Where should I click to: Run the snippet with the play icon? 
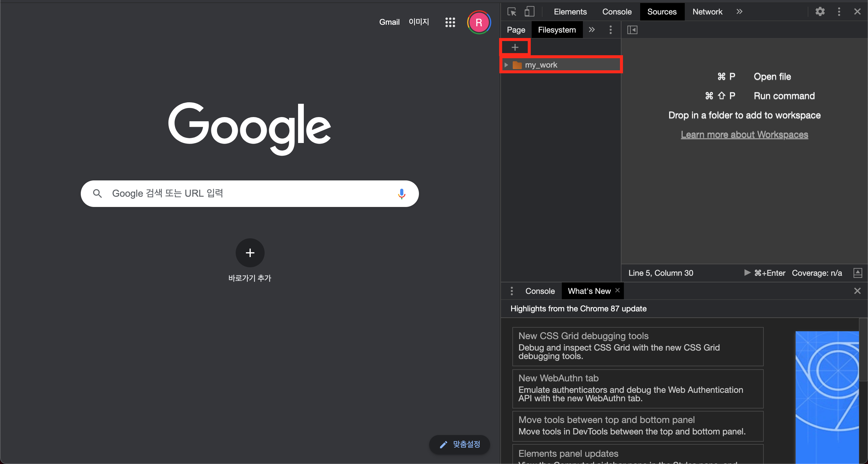tap(747, 273)
